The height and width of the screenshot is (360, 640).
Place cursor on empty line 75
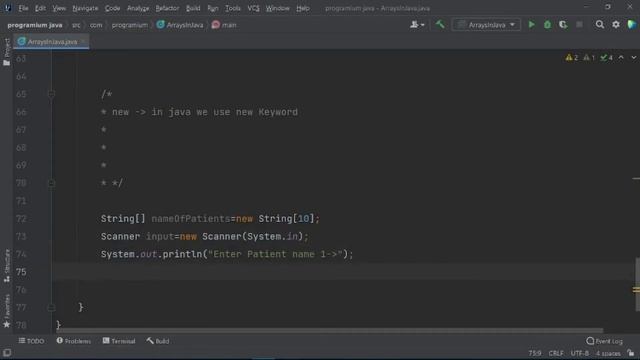pyautogui.click(x=343, y=272)
